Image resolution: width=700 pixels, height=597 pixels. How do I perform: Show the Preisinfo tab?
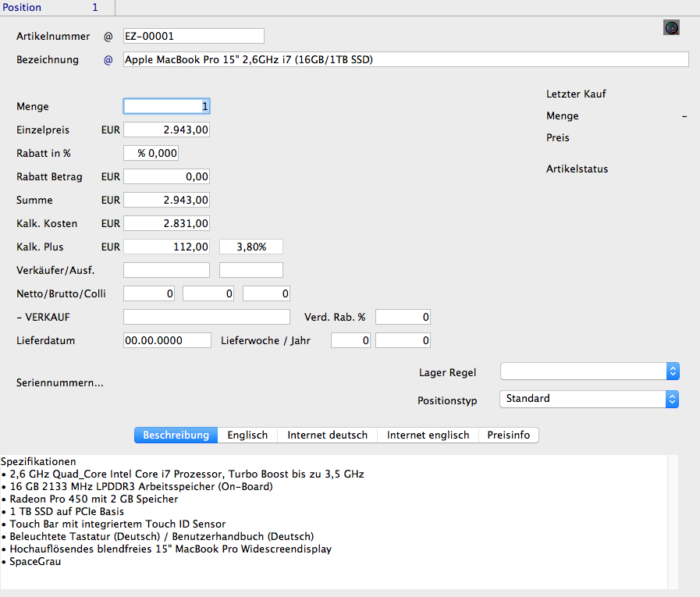[x=509, y=435]
